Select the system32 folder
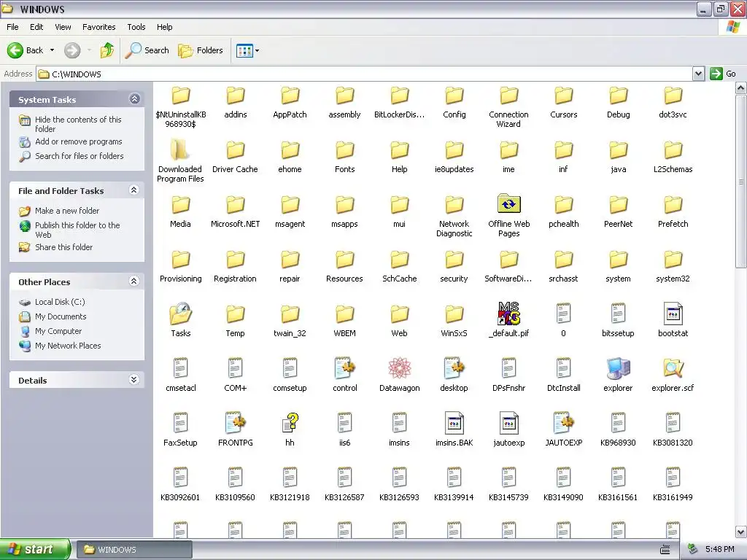This screenshot has width=747, height=560. (673, 260)
